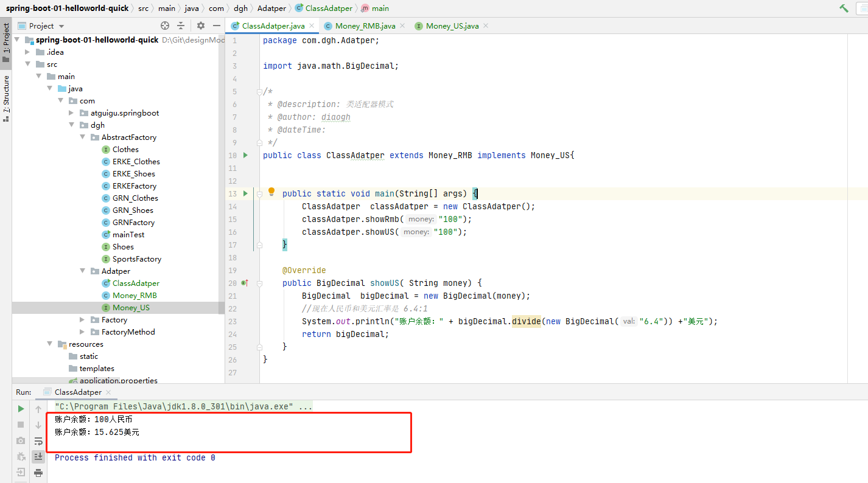Expand the .idea folder
This screenshot has width=868, height=483.
(x=27, y=52)
